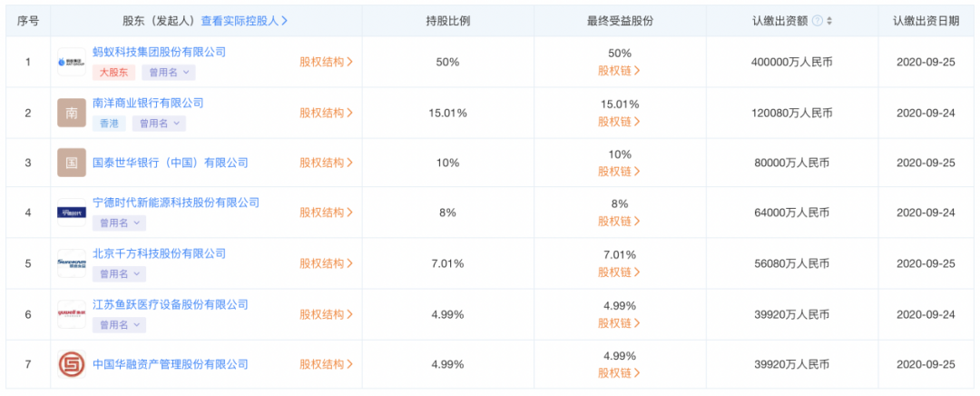Click the 大股东 tag on first row
The height and width of the screenshot is (396, 980).
113,73
